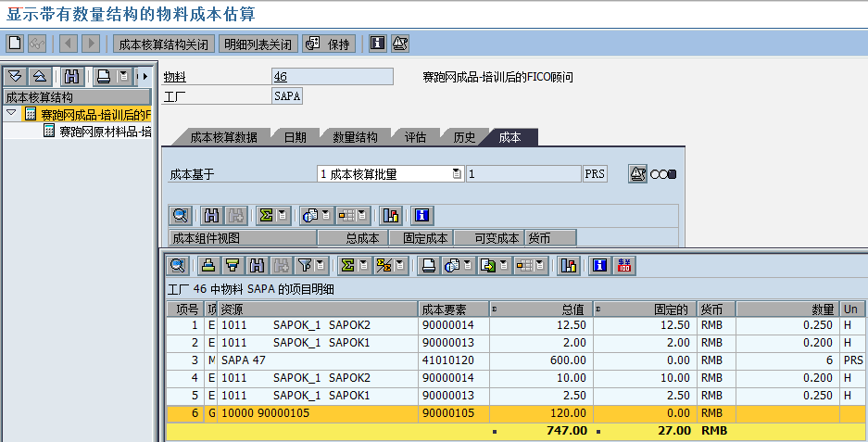Image resolution: width=868 pixels, height=442 pixels.
Task: Switch to the 成本核算数据 tab
Action: pyautogui.click(x=223, y=137)
